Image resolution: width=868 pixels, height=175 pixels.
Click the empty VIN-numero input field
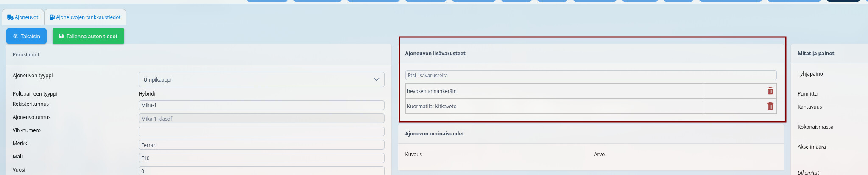coord(261,131)
